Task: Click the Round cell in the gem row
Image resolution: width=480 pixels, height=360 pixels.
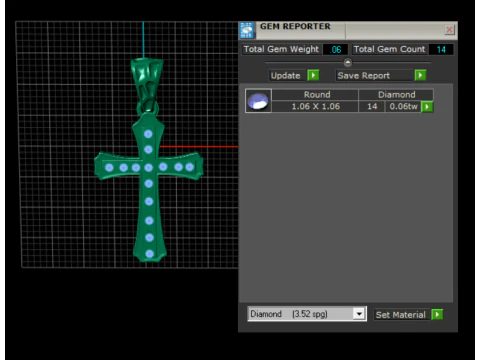Action: pyautogui.click(x=315, y=95)
